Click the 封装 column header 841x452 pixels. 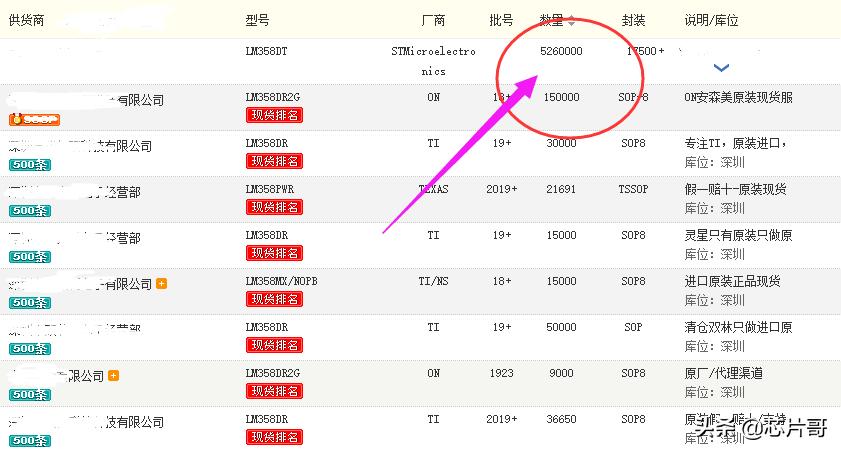tap(633, 21)
